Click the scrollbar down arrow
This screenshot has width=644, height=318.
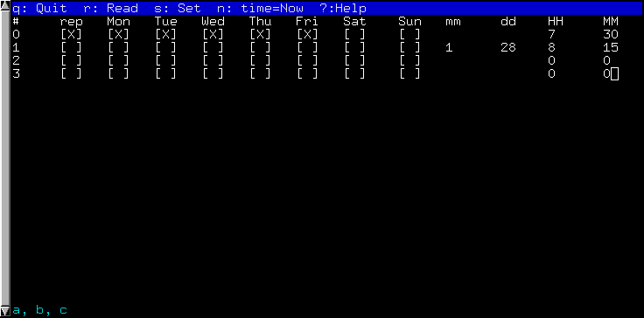[x=5, y=311]
